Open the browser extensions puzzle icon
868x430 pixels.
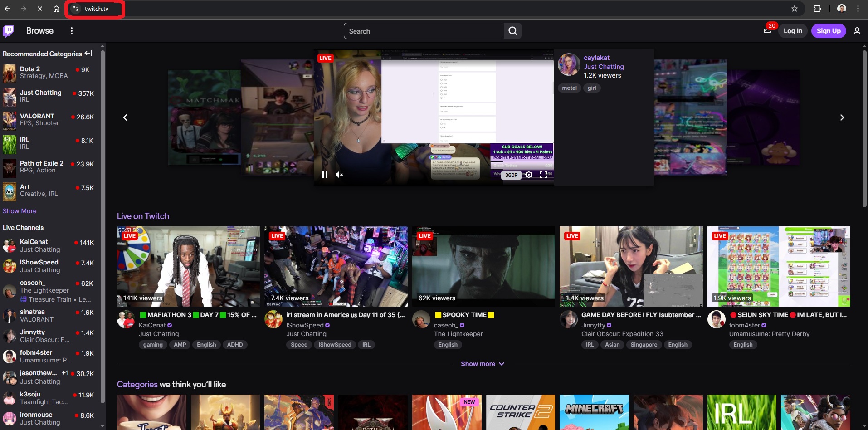pos(817,9)
